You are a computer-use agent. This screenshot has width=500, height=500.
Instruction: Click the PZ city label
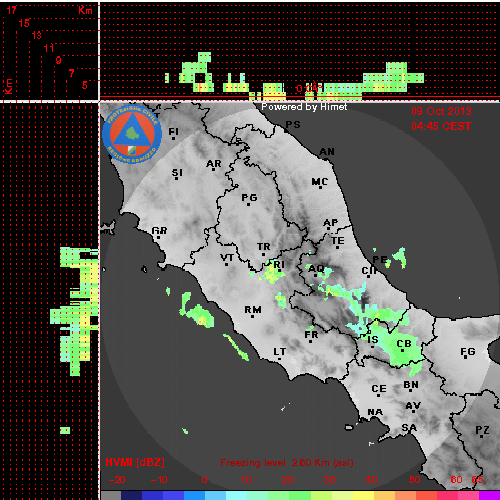[x=482, y=430]
